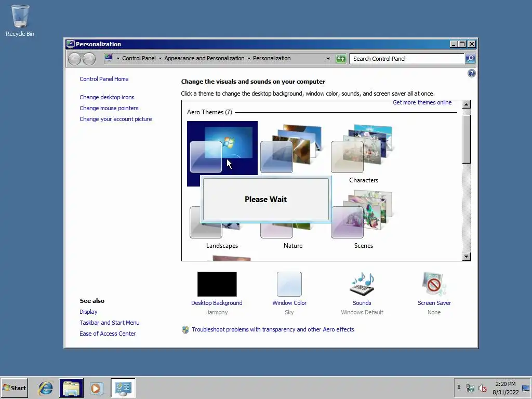Open the Display link

tap(88, 312)
